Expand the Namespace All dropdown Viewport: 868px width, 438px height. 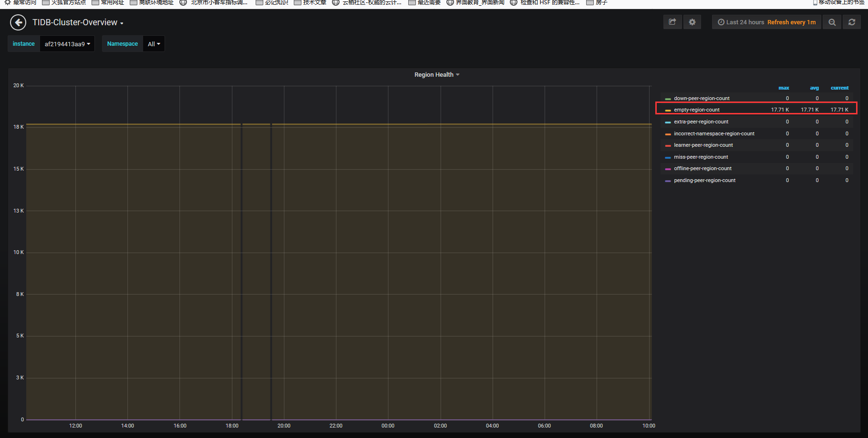tap(154, 44)
